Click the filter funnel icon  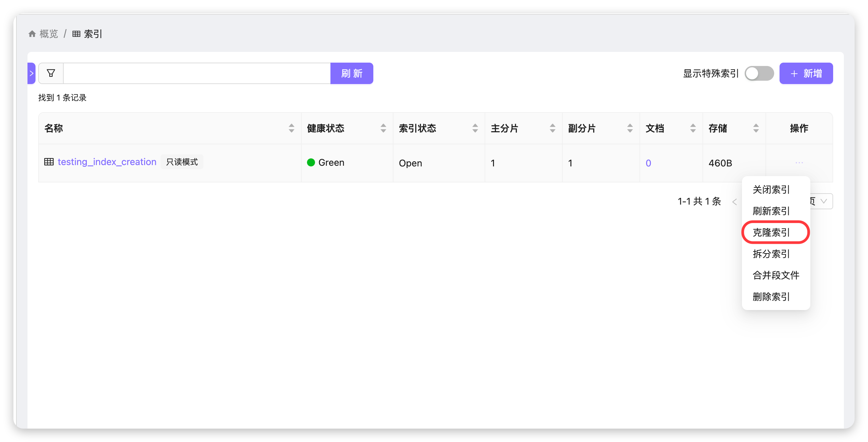[x=51, y=73]
